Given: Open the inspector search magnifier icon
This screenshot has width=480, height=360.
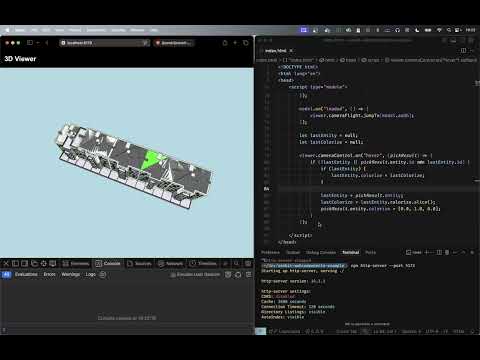Looking at the screenshot, I should pos(236,263).
